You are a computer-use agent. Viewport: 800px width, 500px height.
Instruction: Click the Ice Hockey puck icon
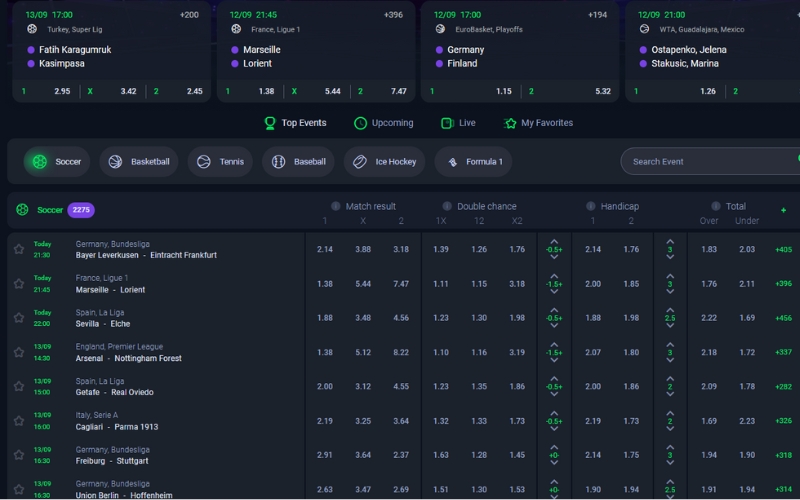[360, 162]
